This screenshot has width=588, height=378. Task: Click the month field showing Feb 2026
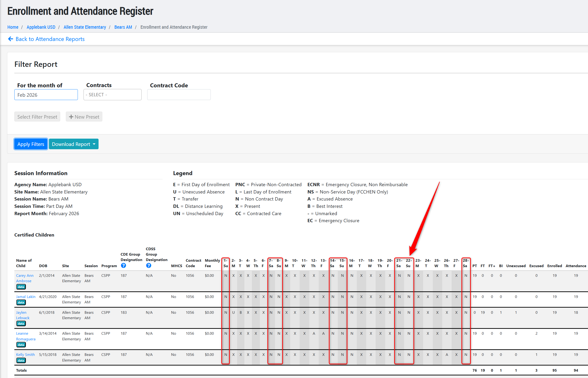[x=46, y=95]
